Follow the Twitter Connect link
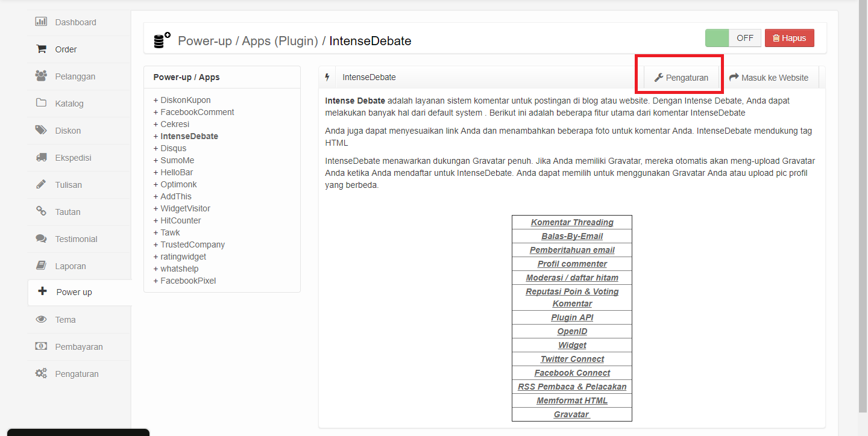The width and height of the screenshot is (868, 436). point(572,359)
